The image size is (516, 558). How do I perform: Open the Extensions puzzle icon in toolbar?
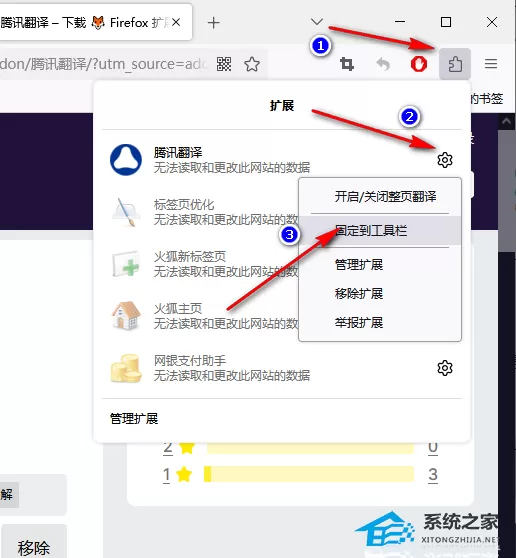(x=455, y=64)
